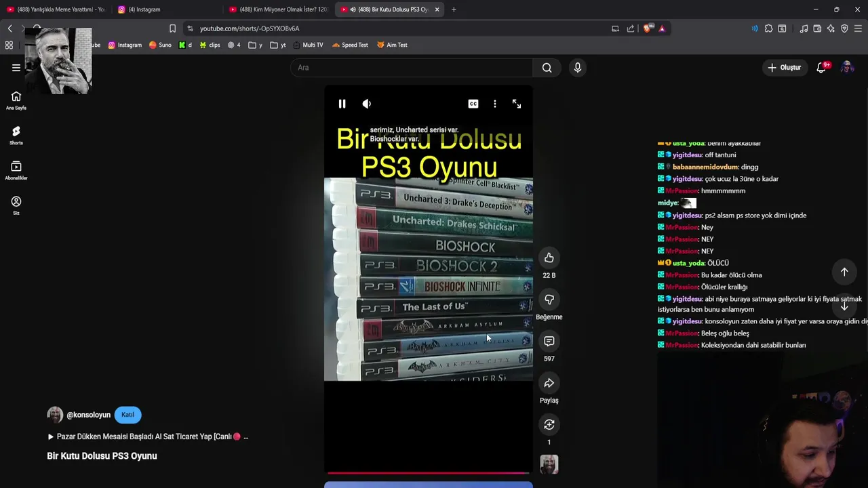Open Brave Rewards triangle icon
The width and height of the screenshot is (868, 488).
(662, 28)
